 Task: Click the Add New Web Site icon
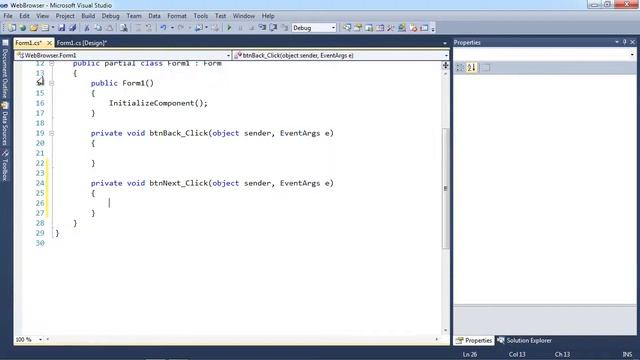tap(23, 28)
